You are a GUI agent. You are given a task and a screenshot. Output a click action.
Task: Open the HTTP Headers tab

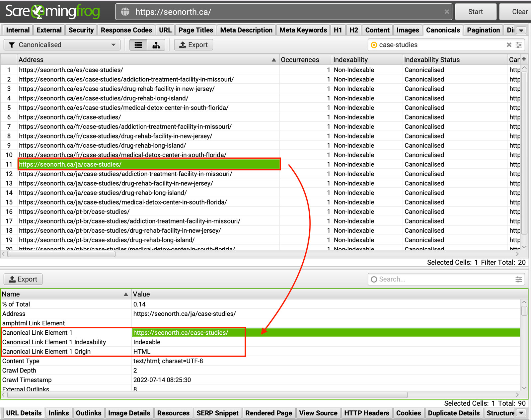pos(366,413)
